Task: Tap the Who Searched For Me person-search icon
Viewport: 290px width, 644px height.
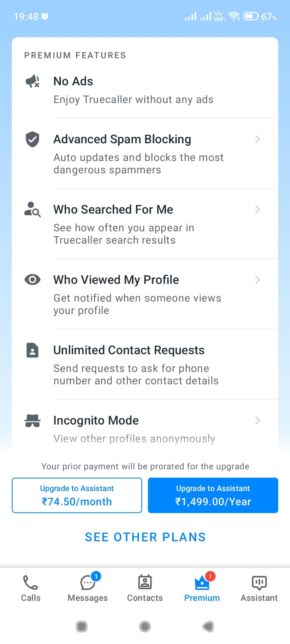Action: tap(33, 210)
